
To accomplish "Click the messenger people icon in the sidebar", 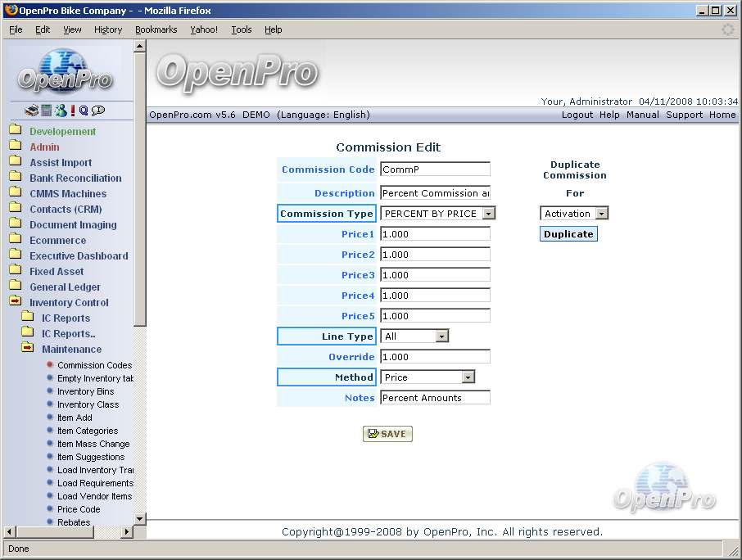I will [60, 111].
